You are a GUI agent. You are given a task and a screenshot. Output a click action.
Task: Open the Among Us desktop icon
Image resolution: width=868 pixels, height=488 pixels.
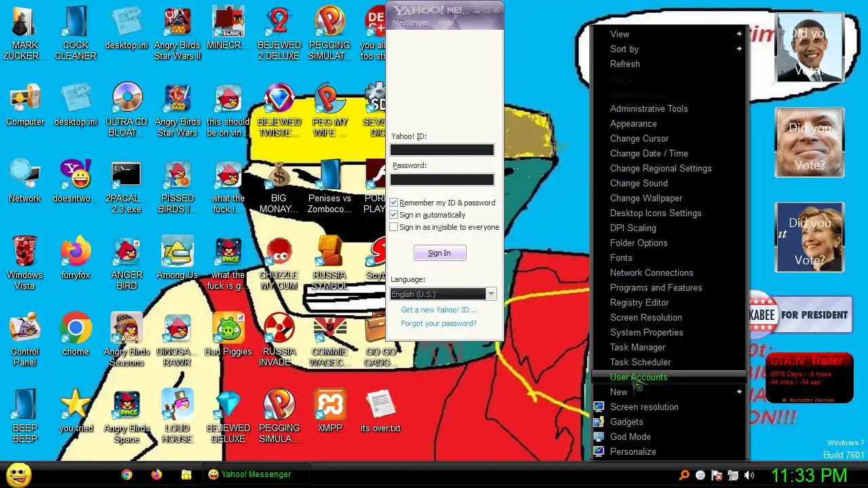pyautogui.click(x=178, y=258)
